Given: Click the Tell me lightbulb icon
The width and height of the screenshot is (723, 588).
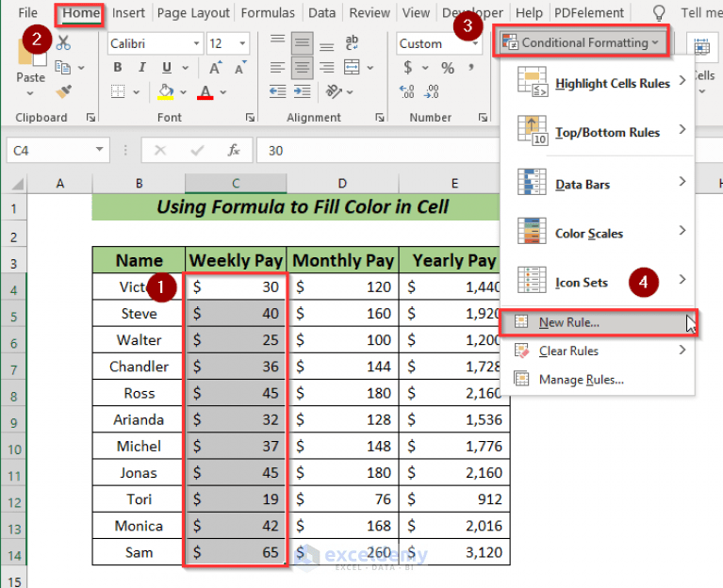Looking at the screenshot, I should click(659, 13).
